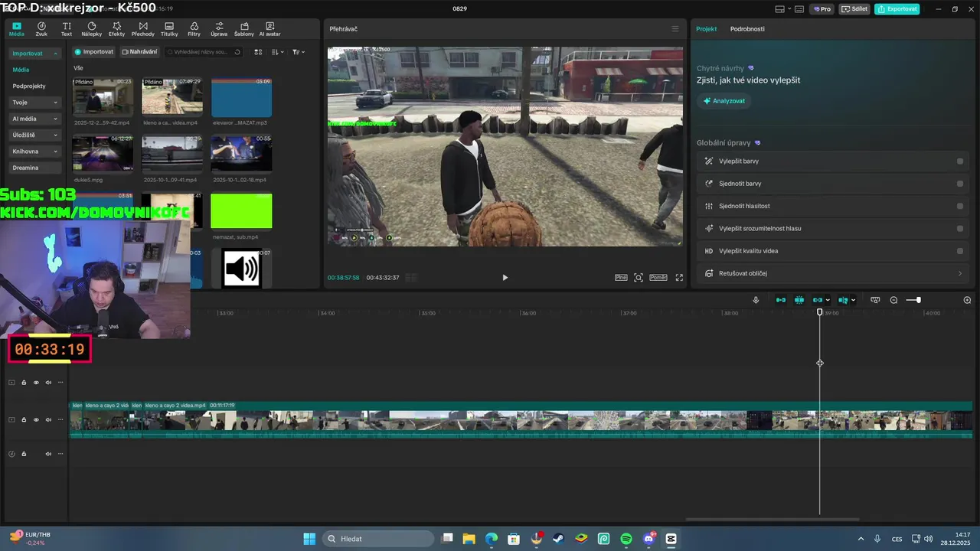Open the Šablony templates tab
This screenshot has width=980, height=551.
(243, 29)
